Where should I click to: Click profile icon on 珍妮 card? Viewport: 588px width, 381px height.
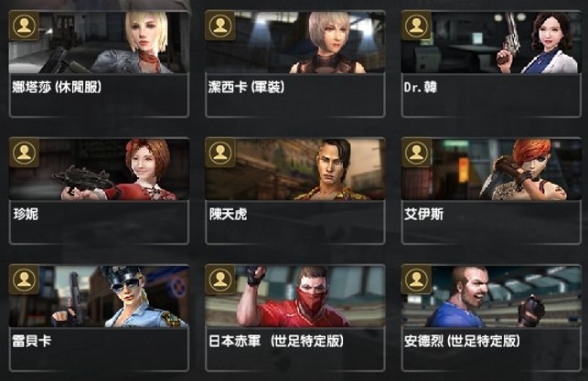point(24,153)
